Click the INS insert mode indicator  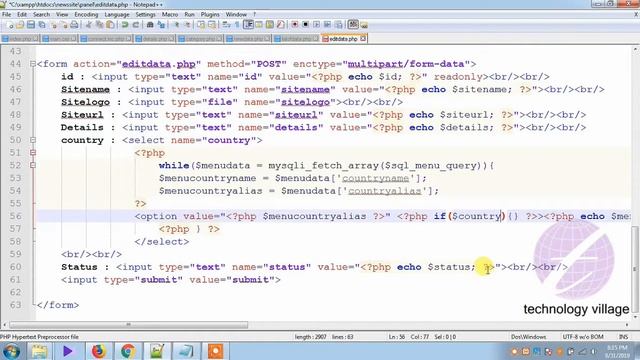(623, 337)
